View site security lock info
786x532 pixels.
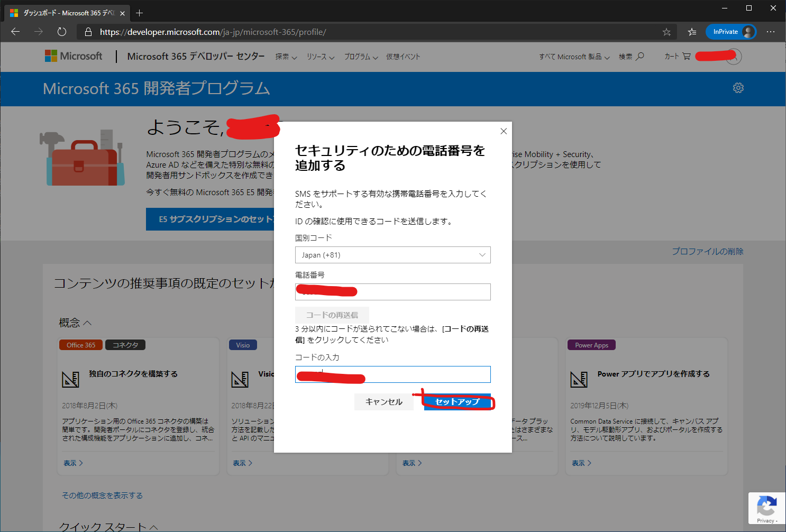(88, 32)
